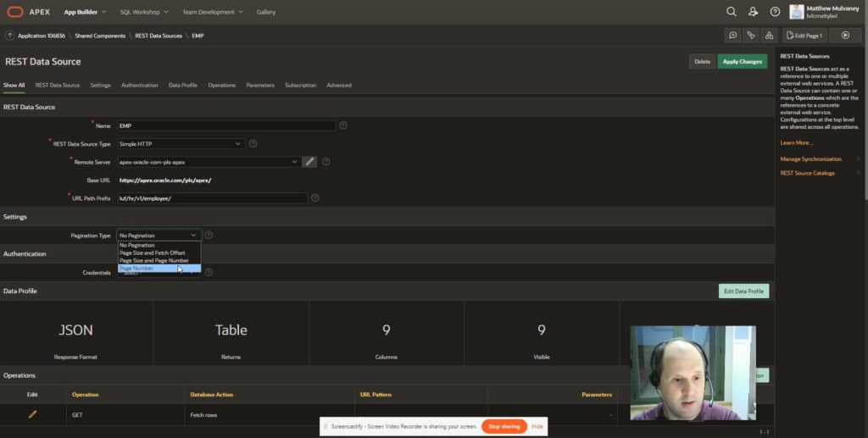Open the Learn More link
This screenshot has width=868, height=438.
click(797, 142)
